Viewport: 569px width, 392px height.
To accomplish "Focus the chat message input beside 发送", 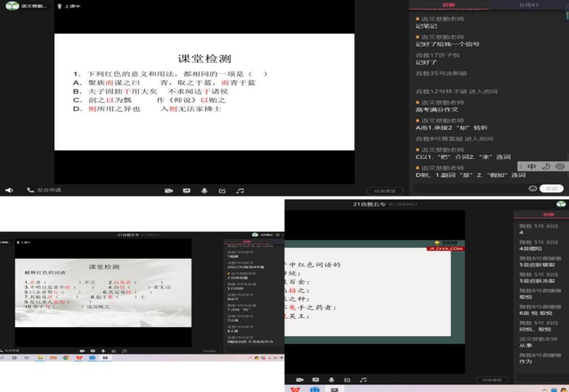I will pos(469,188).
